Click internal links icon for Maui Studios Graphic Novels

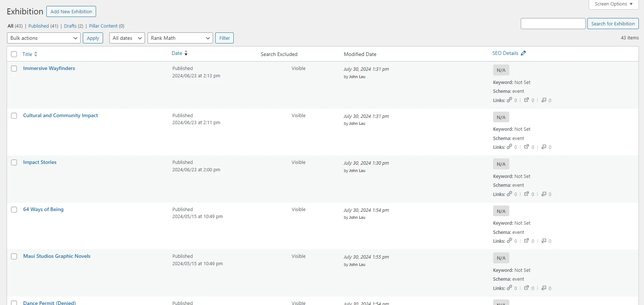pos(509,288)
